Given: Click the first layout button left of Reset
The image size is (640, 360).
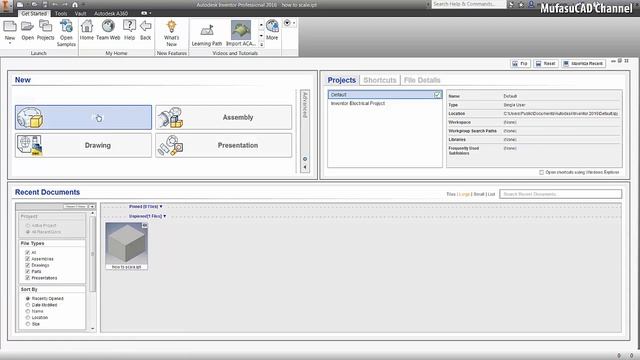Looking at the screenshot, I should pyautogui.click(x=520, y=64).
